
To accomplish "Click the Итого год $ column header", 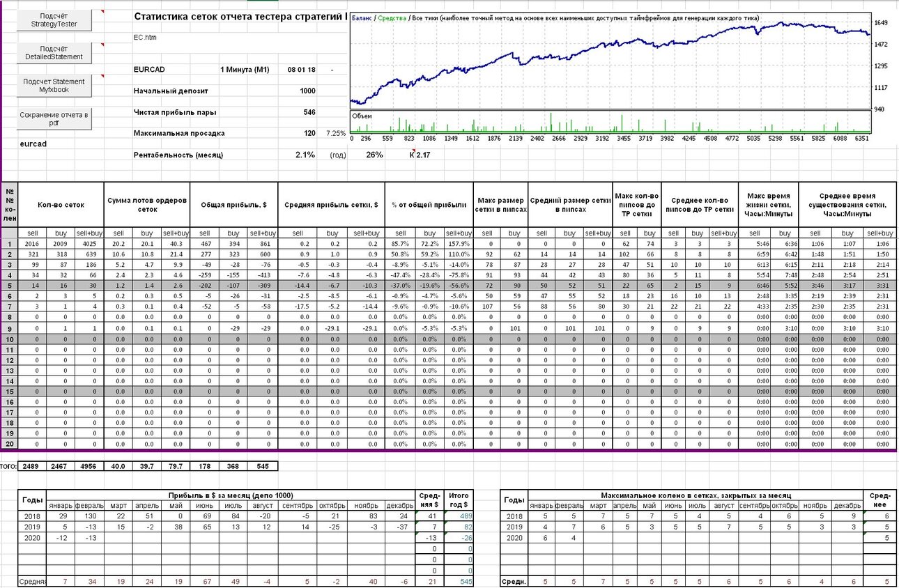I will 460,500.
